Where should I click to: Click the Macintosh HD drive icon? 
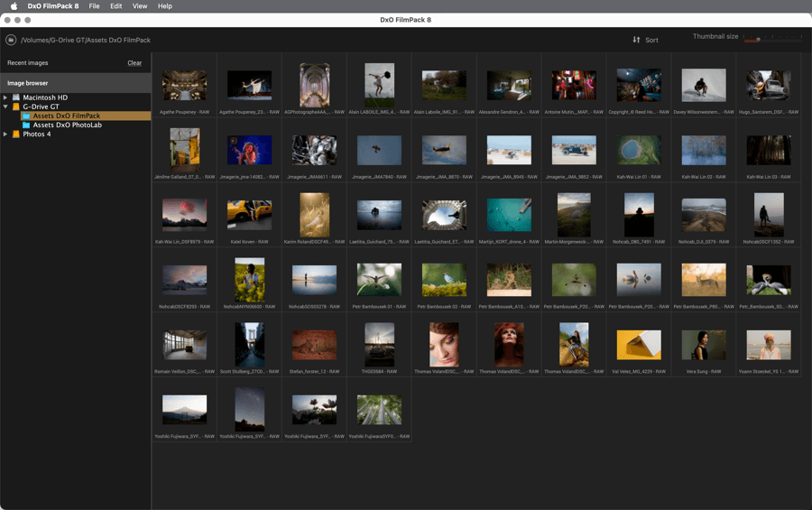tap(16, 97)
